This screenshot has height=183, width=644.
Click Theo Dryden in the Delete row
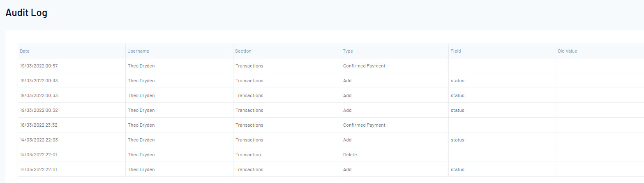[141, 155]
